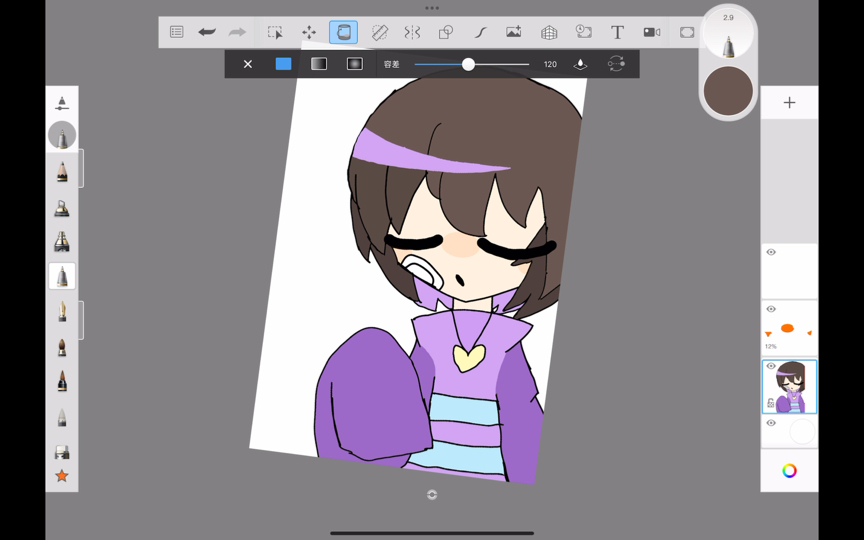Image resolution: width=864 pixels, height=540 pixels.
Task: Select the highlighted Technical pen brush
Action: [62, 276]
